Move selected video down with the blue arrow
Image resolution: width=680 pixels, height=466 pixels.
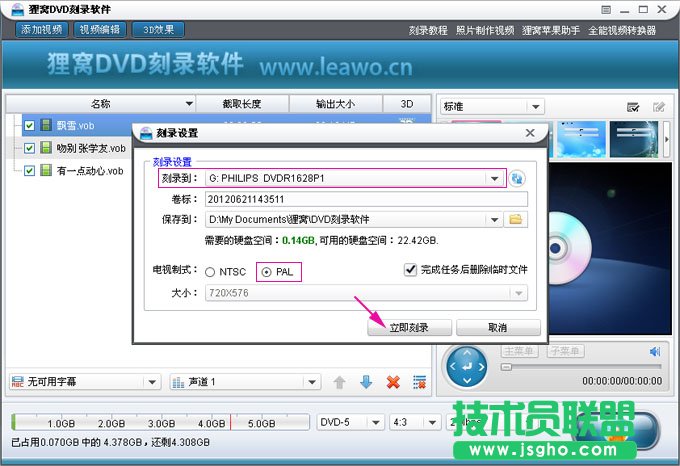pos(366,382)
